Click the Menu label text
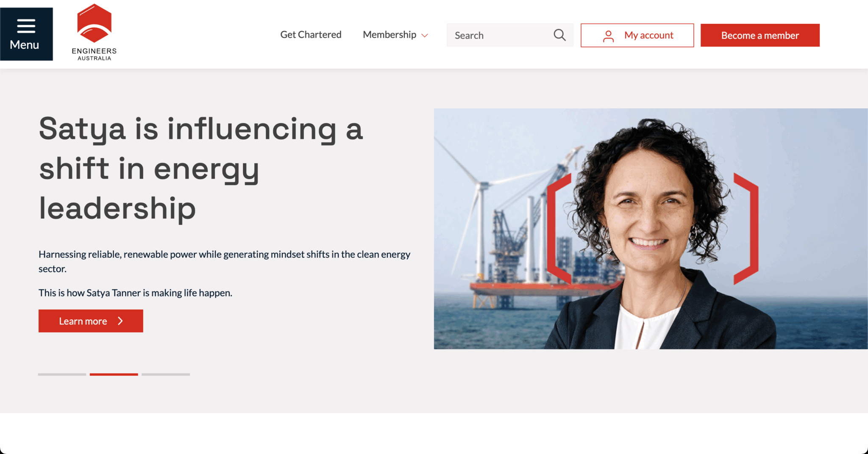This screenshot has width=868, height=454. [x=25, y=45]
